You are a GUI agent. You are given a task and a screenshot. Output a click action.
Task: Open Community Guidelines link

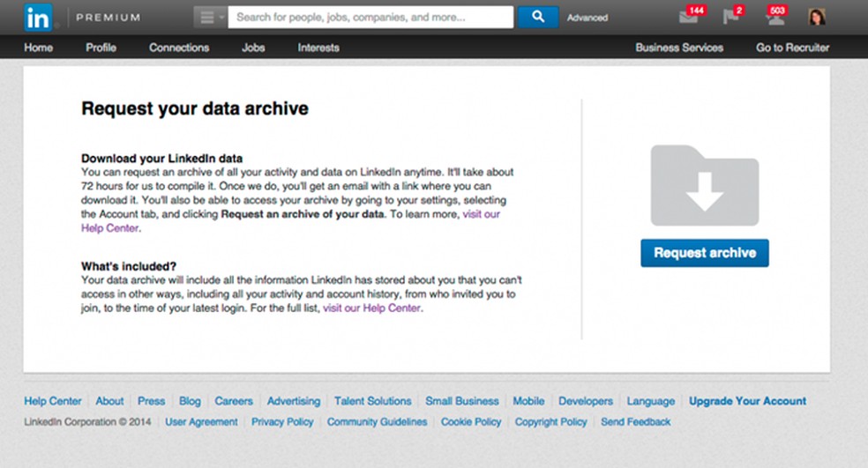[377, 421]
